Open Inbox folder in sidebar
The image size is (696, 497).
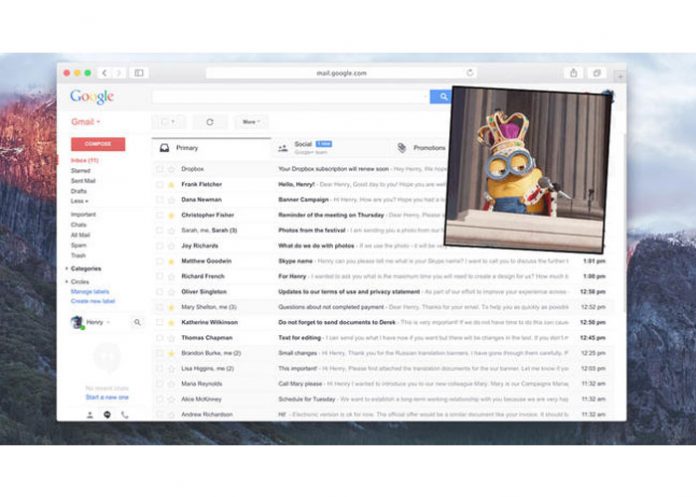pos(84,160)
